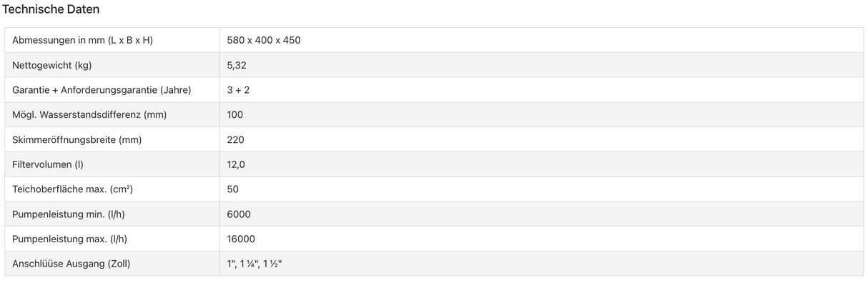868x288 pixels.
Task: Select the maximum pump capacity value 16000
Action: point(241,239)
